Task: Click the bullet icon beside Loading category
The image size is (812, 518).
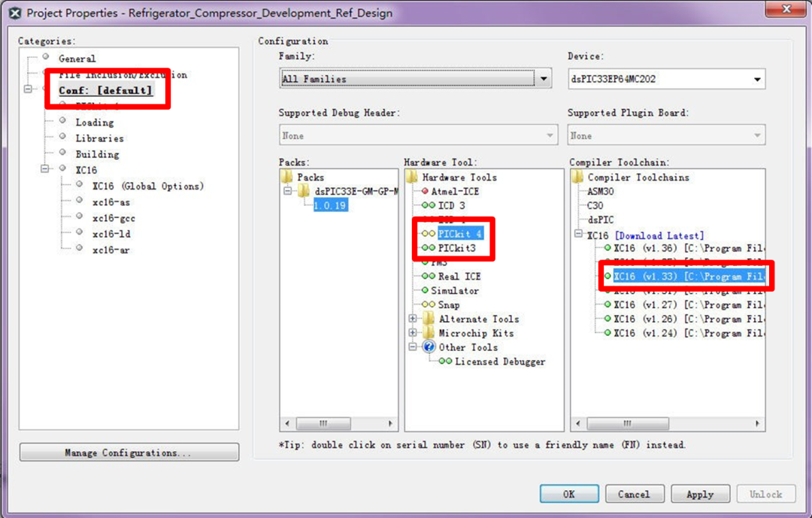Action: (x=62, y=120)
